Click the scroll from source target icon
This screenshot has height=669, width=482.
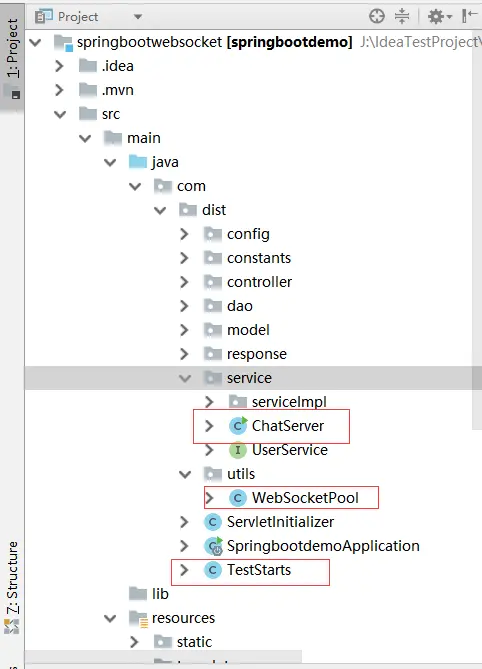click(x=377, y=16)
